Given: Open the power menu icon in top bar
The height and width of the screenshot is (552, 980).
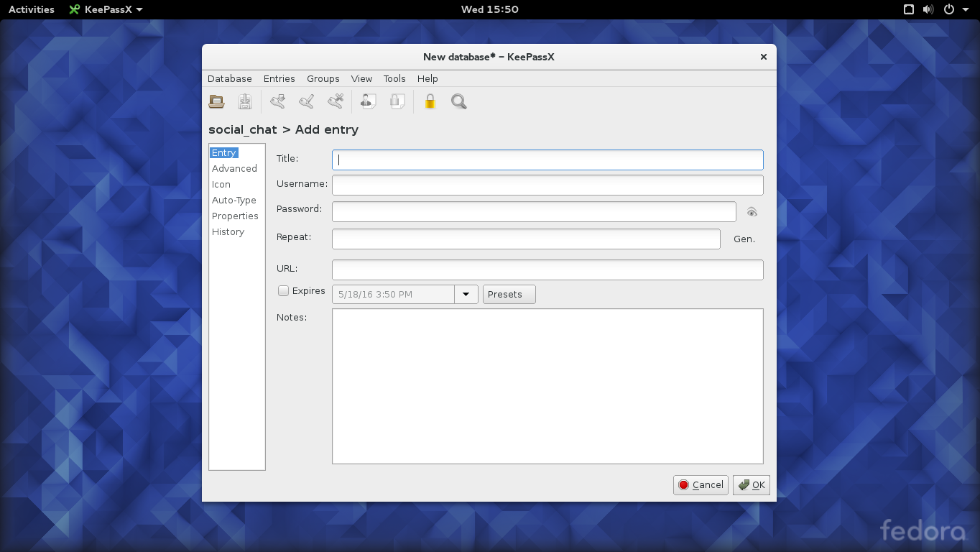Looking at the screenshot, I should point(949,9).
